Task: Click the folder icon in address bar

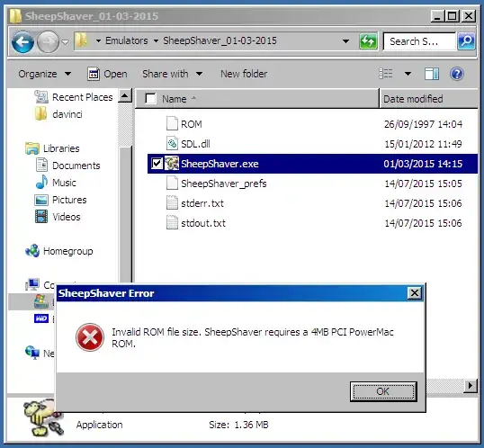Action: [x=82, y=40]
